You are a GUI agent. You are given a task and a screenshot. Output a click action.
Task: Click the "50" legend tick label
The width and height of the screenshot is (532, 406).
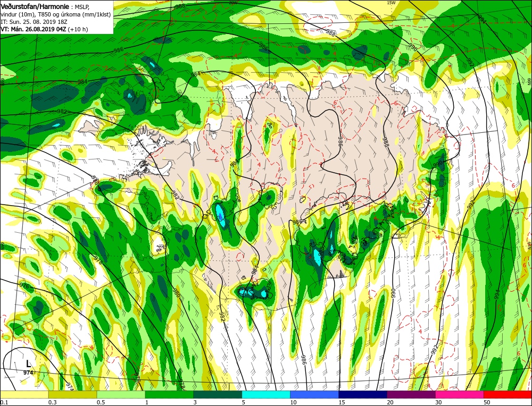pyautogui.click(x=487, y=402)
